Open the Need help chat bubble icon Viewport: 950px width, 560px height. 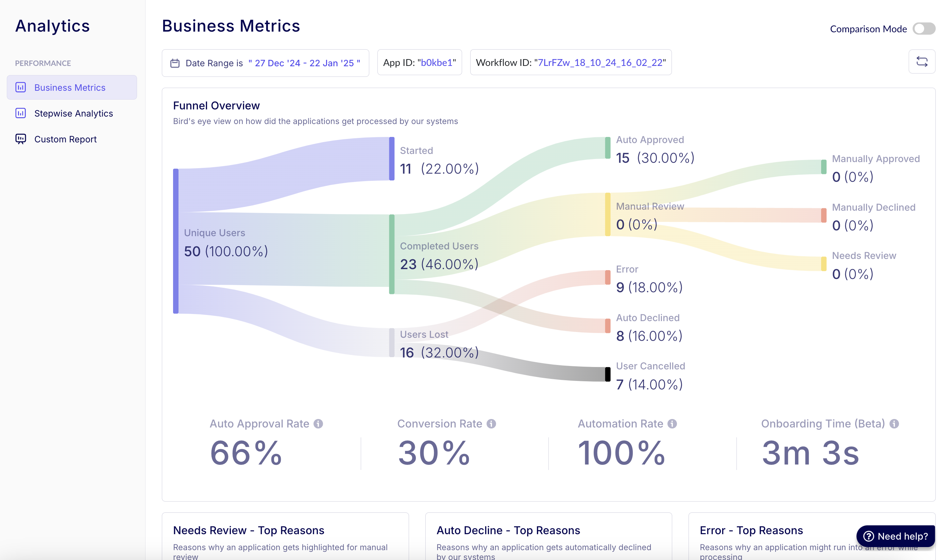869,536
